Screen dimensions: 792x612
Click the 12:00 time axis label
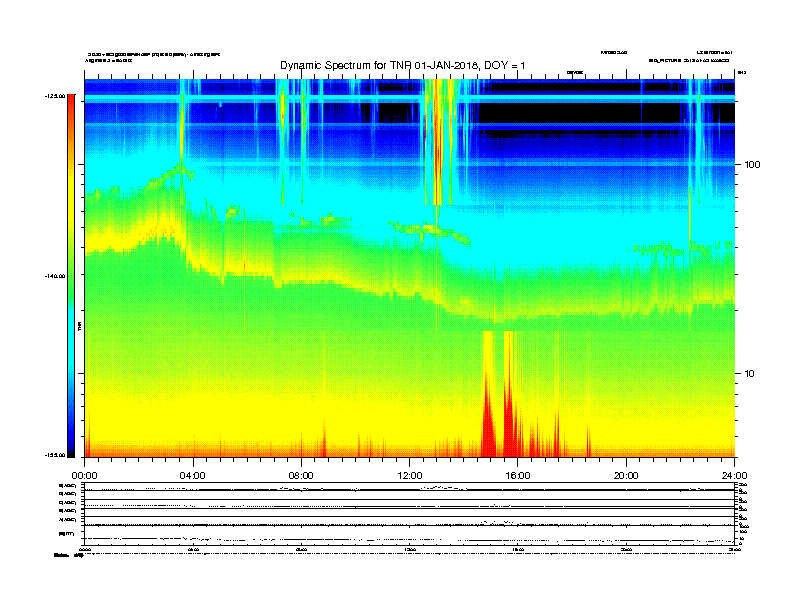pyautogui.click(x=410, y=476)
